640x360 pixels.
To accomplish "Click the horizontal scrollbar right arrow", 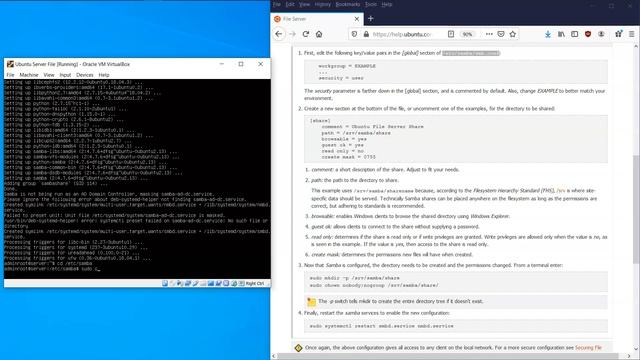I will coord(630,356).
